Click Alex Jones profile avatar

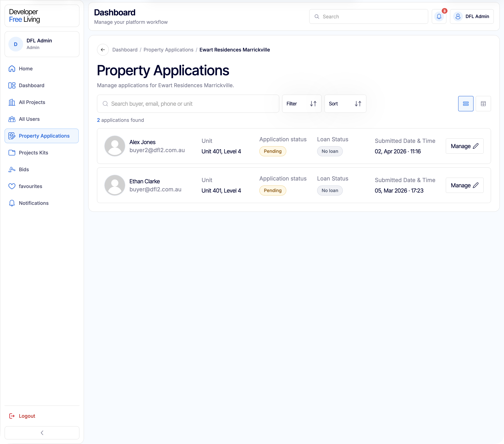coord(115,146)
